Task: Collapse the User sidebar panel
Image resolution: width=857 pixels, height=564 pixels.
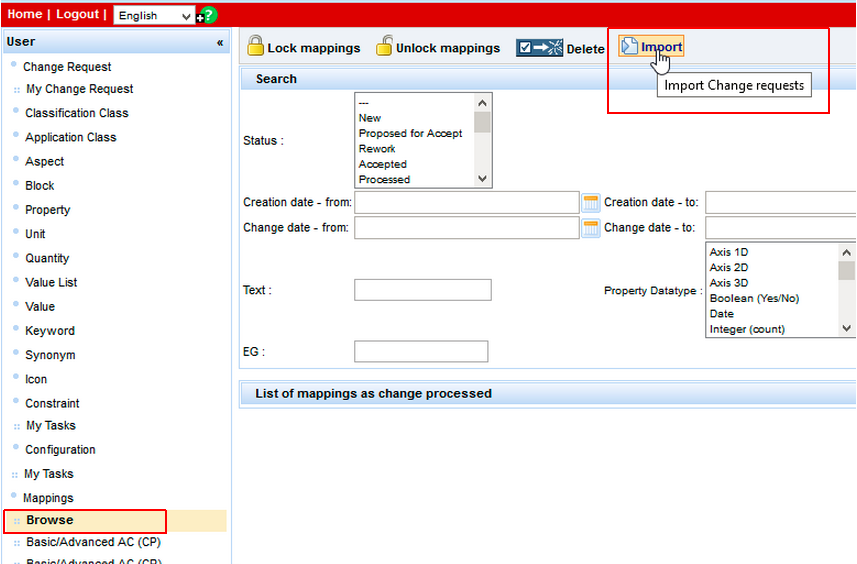Action: click(x=220, y=42)
